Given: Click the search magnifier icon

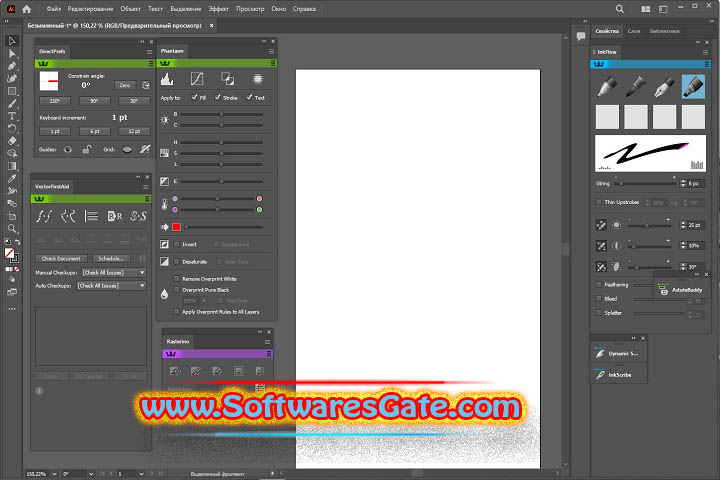Looking at the screenshot, I should (x=619, y=9).
